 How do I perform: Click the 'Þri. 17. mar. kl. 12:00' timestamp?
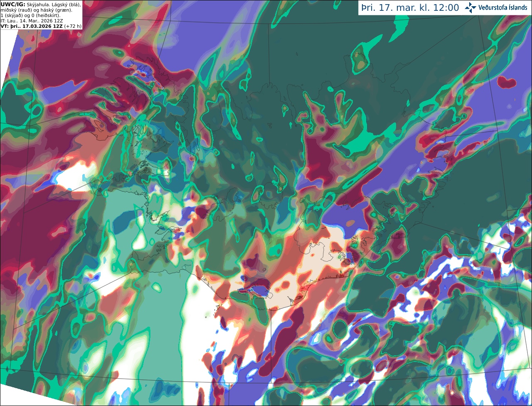tap(411, 8)
